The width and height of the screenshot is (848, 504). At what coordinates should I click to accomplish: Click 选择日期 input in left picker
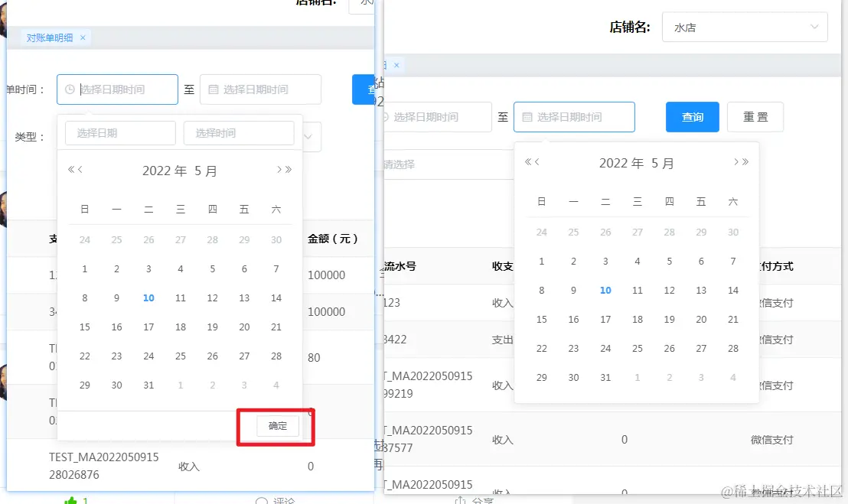[120, 133]
